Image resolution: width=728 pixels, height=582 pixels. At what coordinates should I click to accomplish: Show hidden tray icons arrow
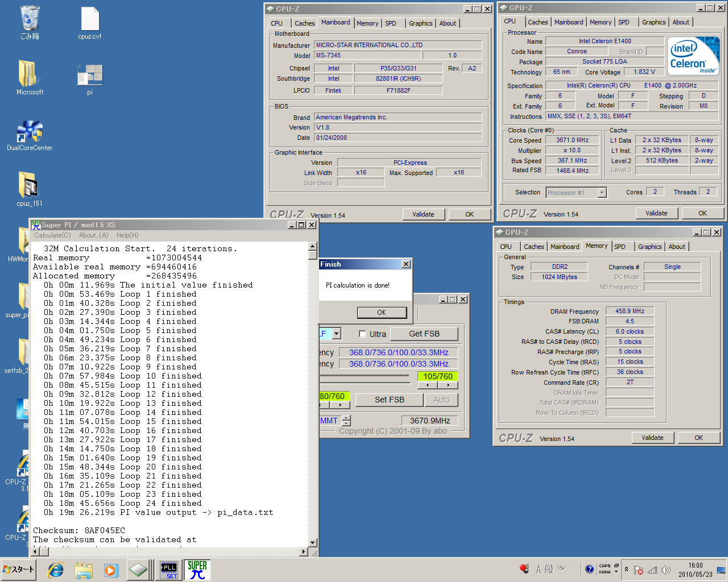click(x=626, y=569)
